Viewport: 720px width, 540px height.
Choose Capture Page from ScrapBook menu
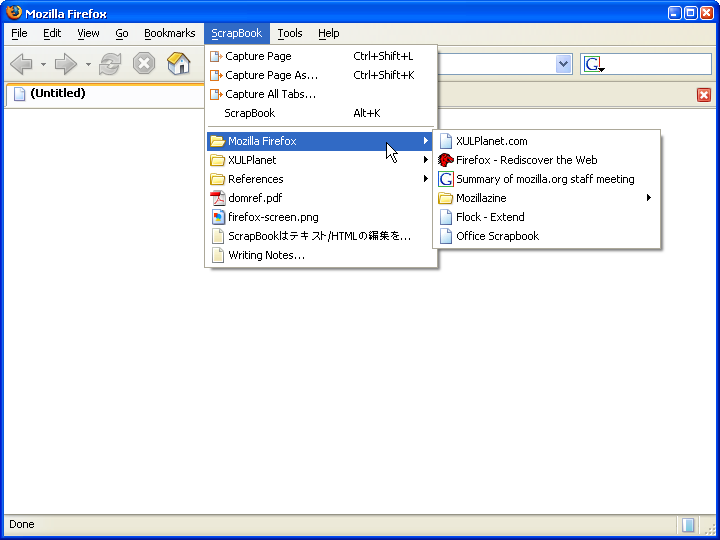click(321, 56)
